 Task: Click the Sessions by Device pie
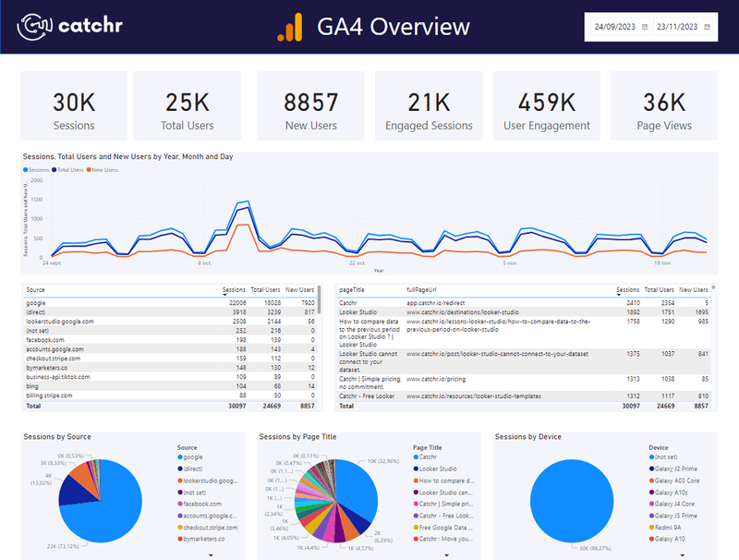[572, 501]
